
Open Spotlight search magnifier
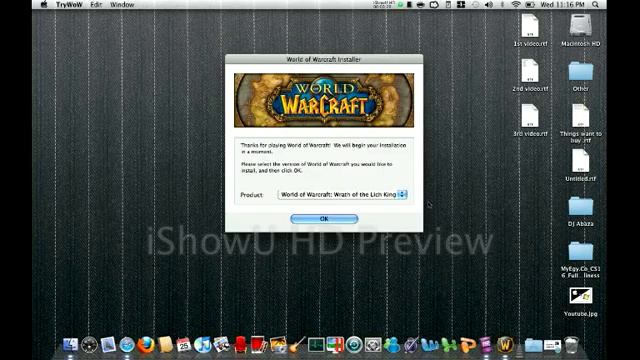(596, 4)
